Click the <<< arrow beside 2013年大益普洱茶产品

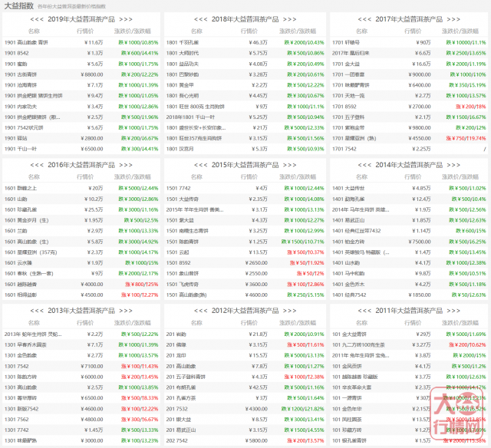pos(37,311)
